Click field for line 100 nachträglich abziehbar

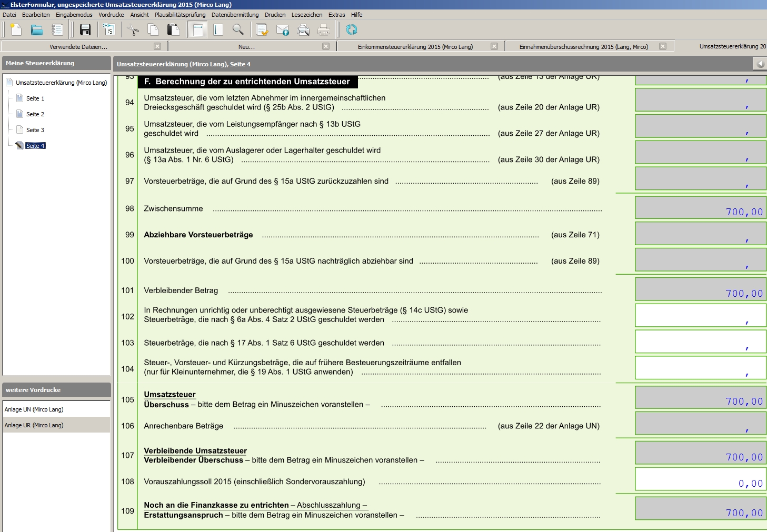coord(701,260)
